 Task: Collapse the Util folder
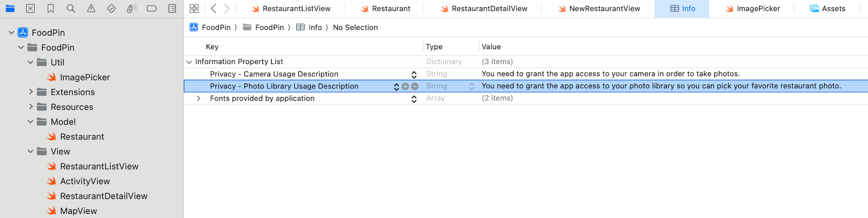coord(30,62)
